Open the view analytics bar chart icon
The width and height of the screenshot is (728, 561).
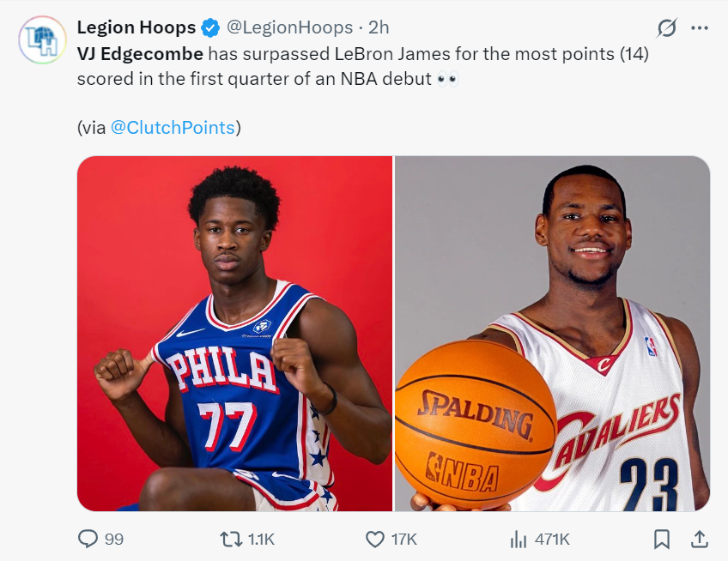coord(518,539)
